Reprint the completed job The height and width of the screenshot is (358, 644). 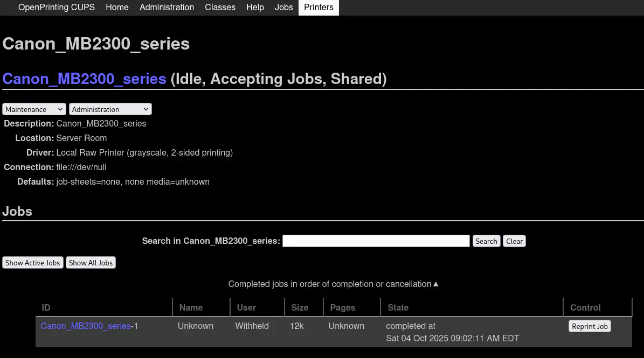click(590, 326)
